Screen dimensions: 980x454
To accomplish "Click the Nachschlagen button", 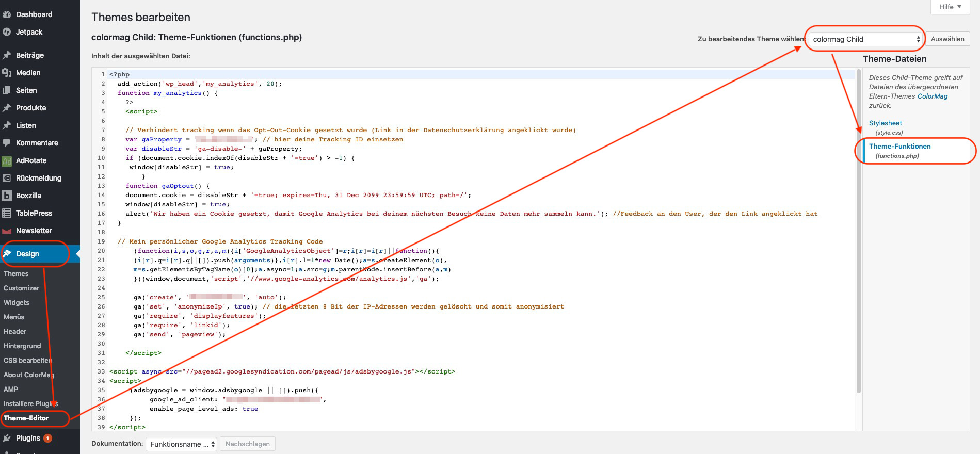I will pos(248,444).
